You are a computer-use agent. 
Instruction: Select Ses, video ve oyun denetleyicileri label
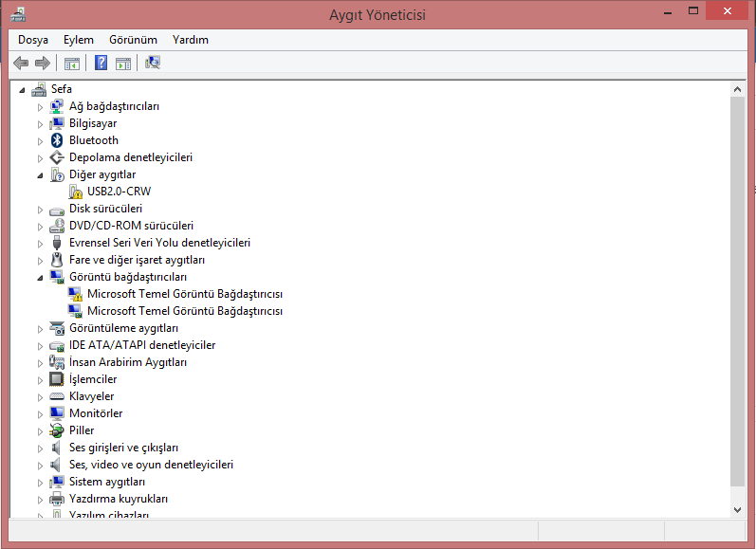(x=151, y=465)
